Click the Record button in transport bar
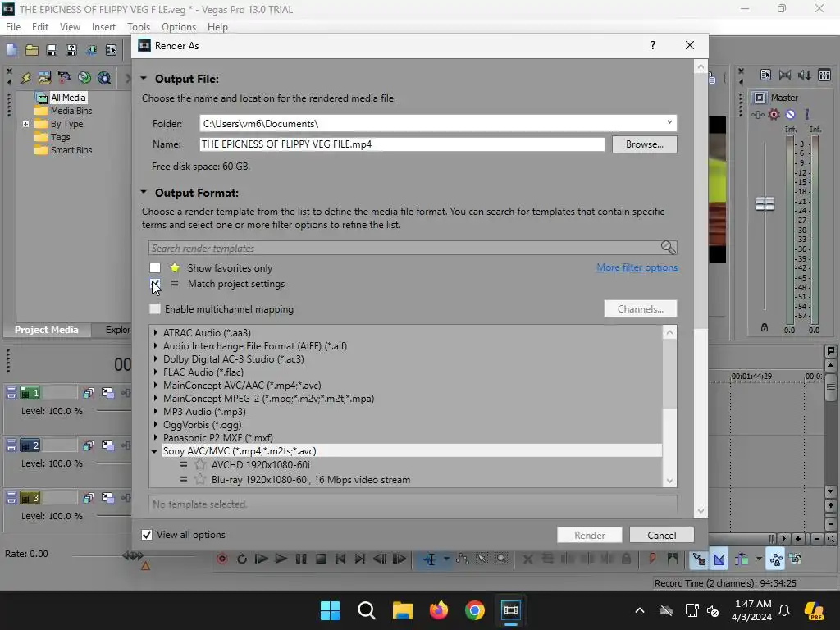 222,559
